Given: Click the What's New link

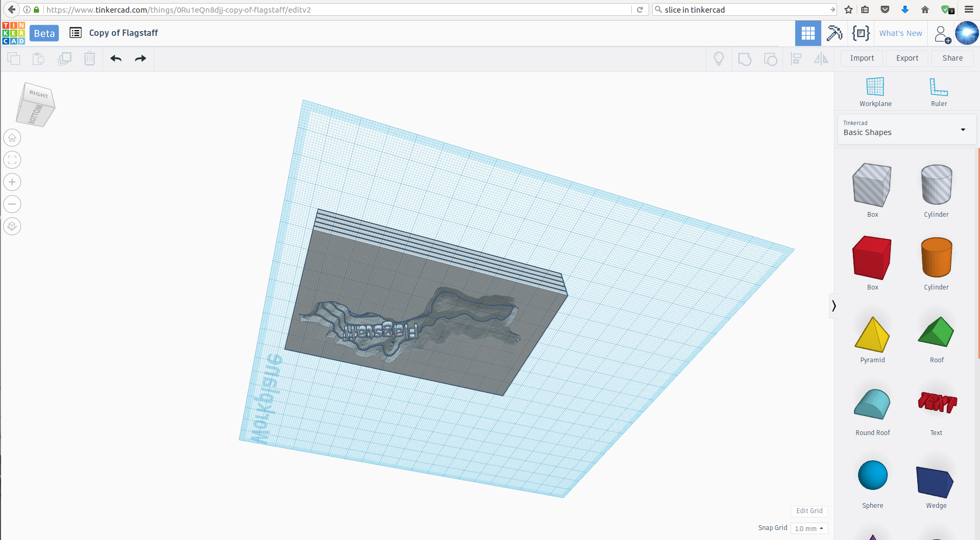Looking at the screenshot, I should click(900, 33).
